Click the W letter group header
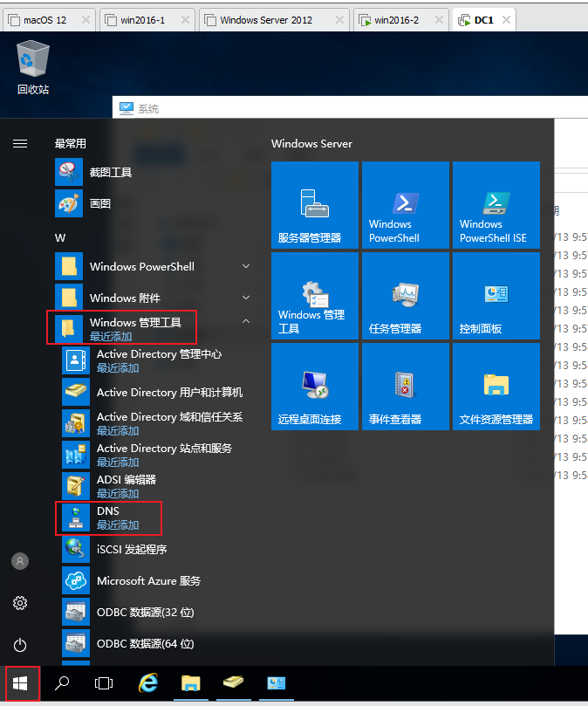Screen dimensions: 588x706 60,237
